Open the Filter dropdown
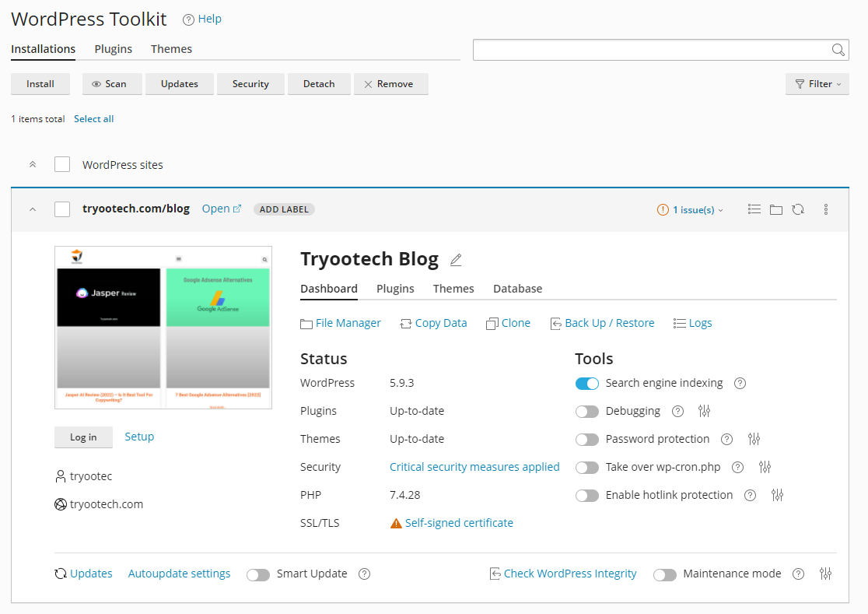This screenshot has width=868, height=614. click(x=817, y=83)
